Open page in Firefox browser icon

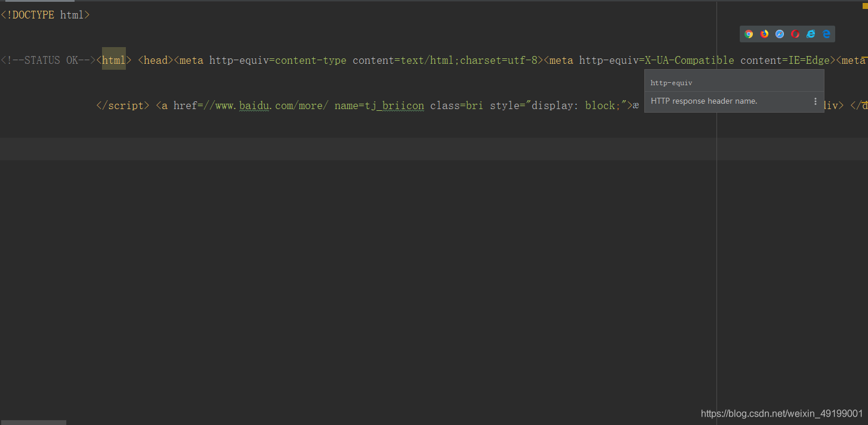764,34
